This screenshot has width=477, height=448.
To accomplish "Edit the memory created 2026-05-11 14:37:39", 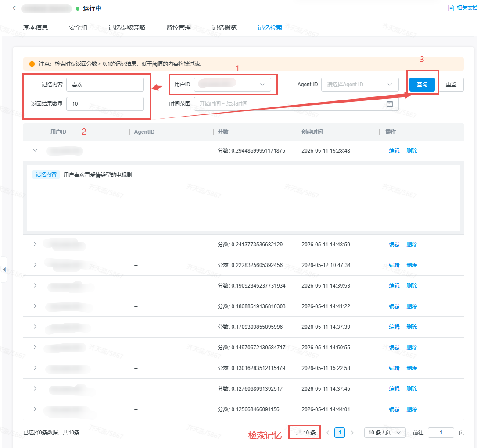I will tap(394, 327).
